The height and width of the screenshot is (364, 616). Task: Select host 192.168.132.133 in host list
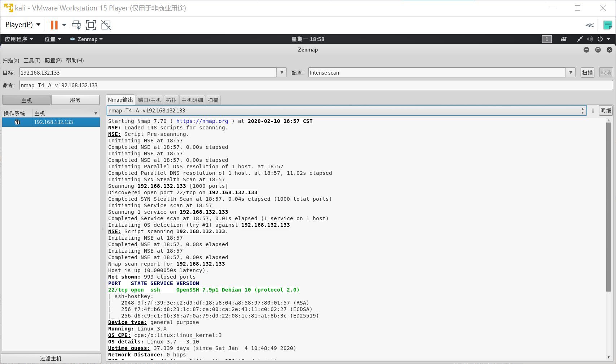pyautogui.click(x=53, y=122)
